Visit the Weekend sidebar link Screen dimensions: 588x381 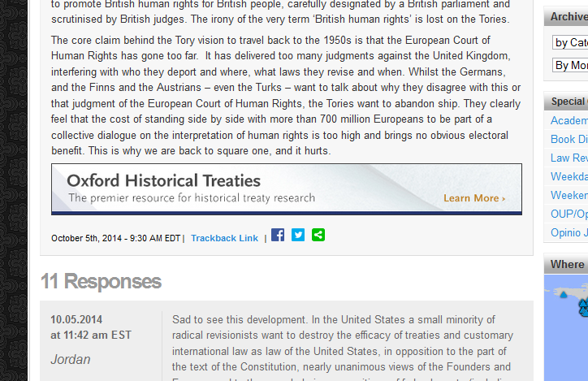click(x=569, y=195)
